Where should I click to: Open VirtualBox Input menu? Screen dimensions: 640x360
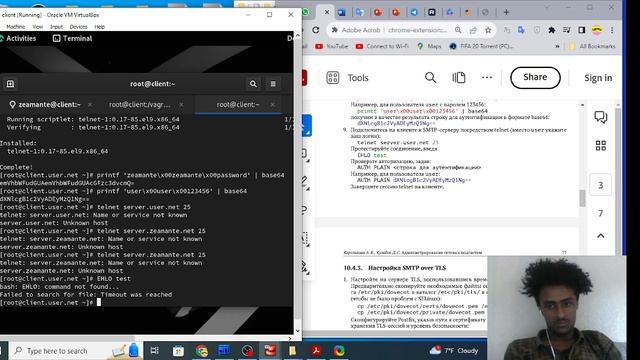tap(56, 27)
